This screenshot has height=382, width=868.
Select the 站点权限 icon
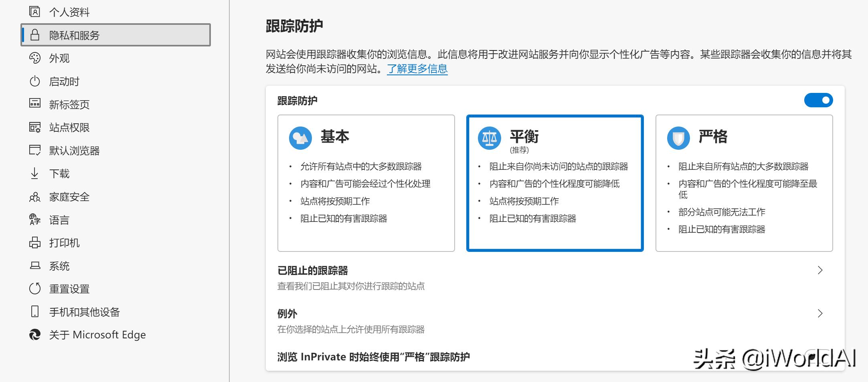click(35, 127)
